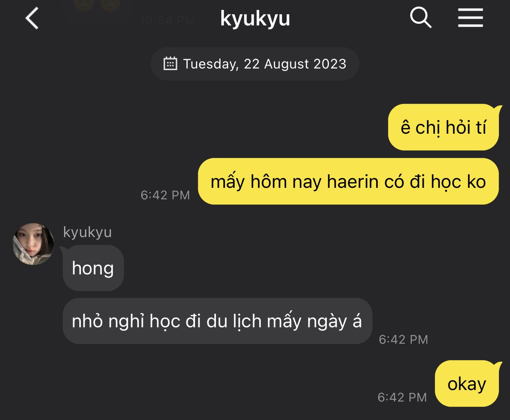Tap the 6:42 PM timestamp beside haerin message
Viewport: 510px width, 420px height.
point(165,195)
